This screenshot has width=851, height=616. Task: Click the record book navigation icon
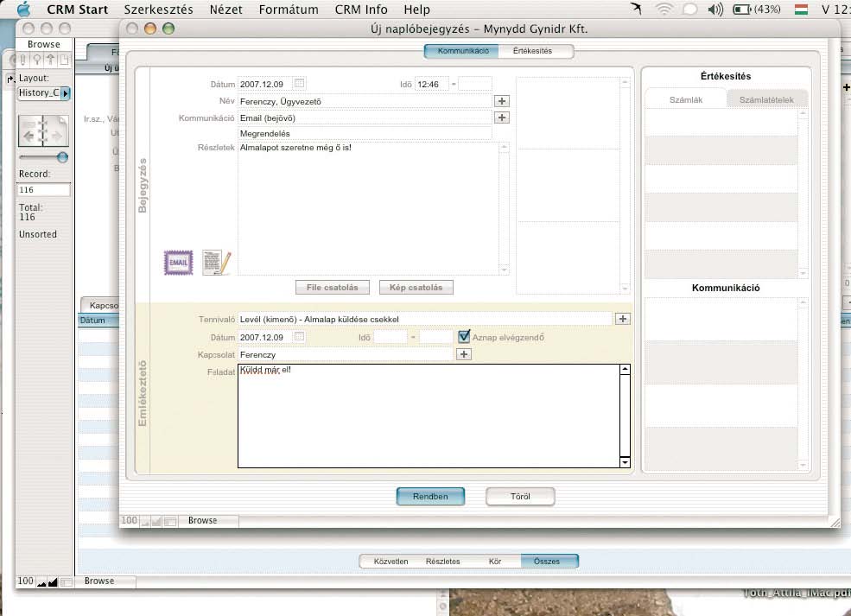pyautogui.click(x=43, y=130)
